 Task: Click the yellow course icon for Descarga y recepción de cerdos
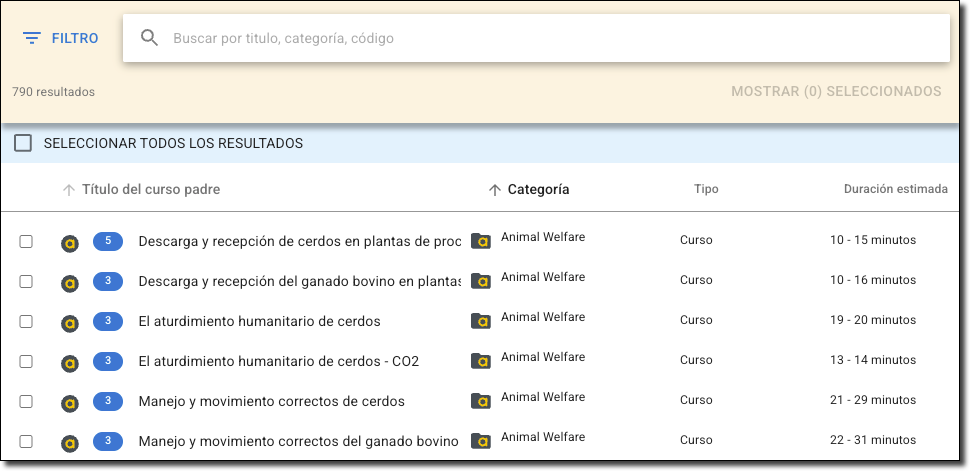70,242
